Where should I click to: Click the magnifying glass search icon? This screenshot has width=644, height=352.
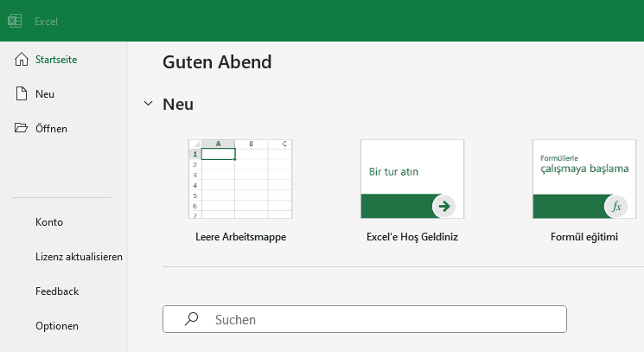point(192,319)
